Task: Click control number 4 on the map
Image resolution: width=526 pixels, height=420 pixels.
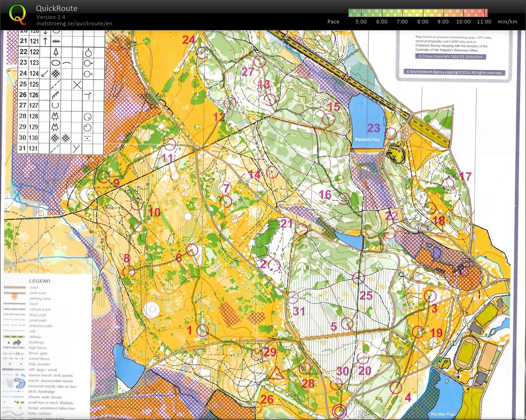Action: (408, 397)
